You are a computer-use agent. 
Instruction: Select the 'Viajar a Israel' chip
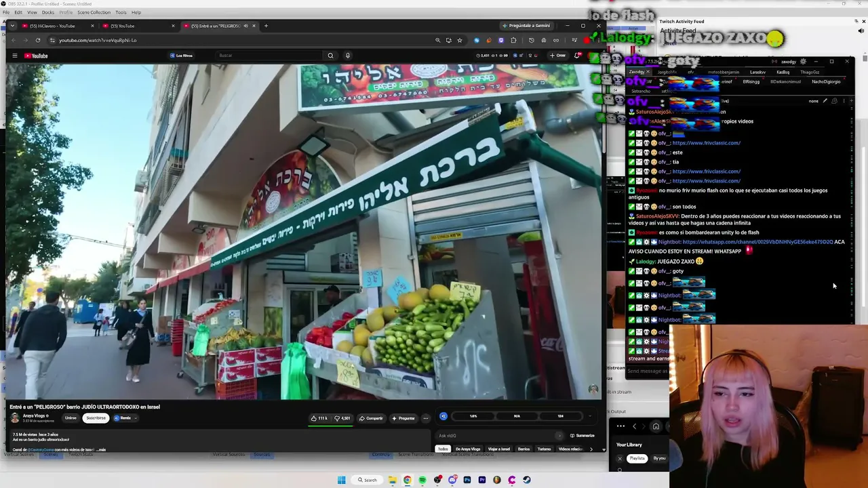point(499,449)
